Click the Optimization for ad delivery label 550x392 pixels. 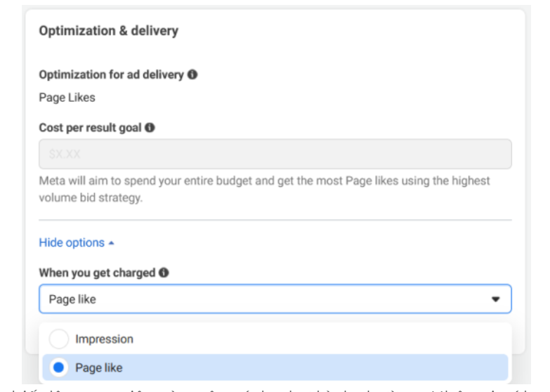pos(111,74)
